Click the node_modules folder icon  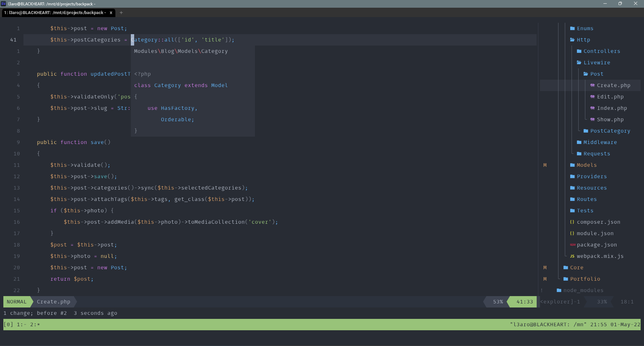[x=558, y=290]
